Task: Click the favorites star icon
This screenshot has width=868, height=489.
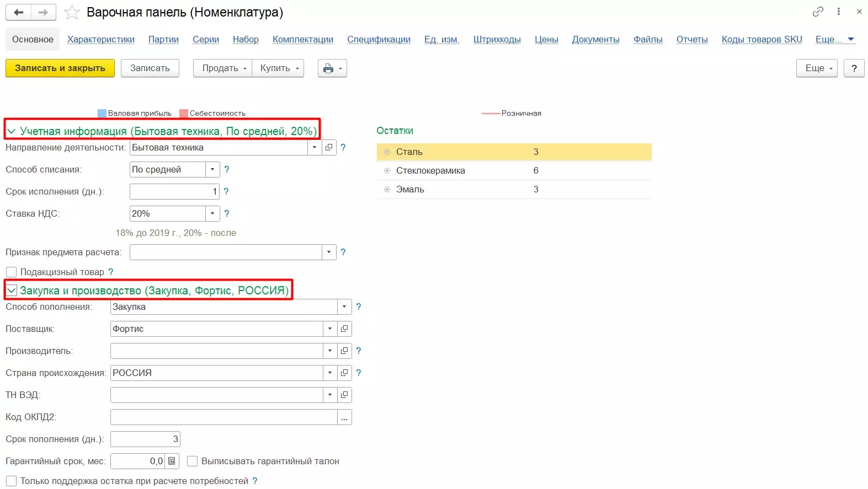Action: (72, 13)
